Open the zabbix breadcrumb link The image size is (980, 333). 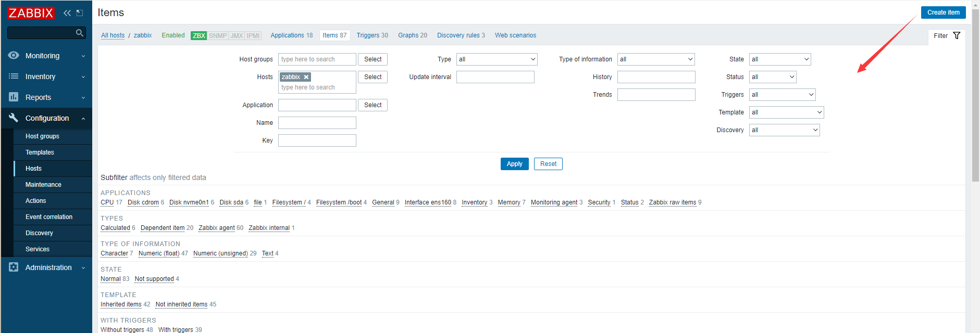143,35
